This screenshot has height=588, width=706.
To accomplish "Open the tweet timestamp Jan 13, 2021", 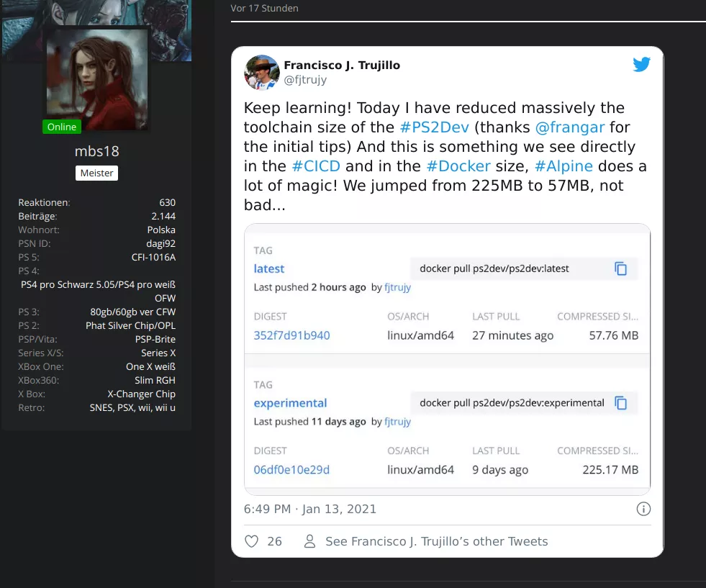I will coord(309,509).
